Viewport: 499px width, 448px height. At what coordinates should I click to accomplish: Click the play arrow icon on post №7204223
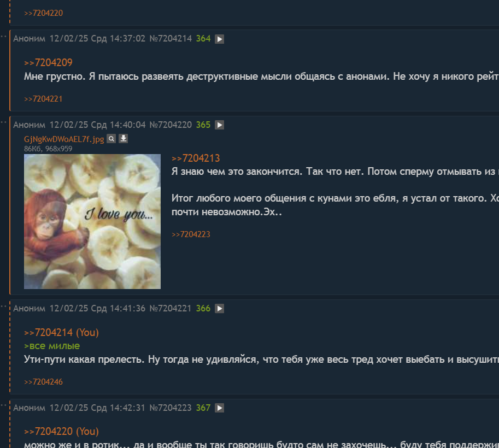tap(219, 408)
